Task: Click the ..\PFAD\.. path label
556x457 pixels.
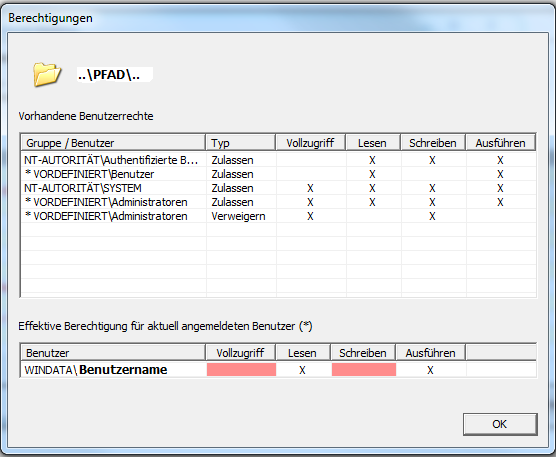Action: click(x=109, y=74)
